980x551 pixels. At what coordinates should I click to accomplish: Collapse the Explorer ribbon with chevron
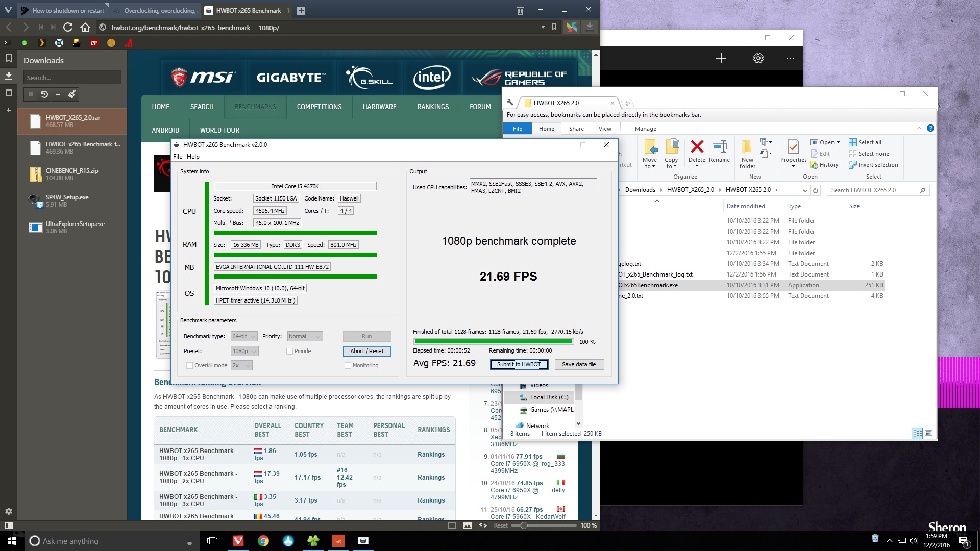[x=919, y=128]
